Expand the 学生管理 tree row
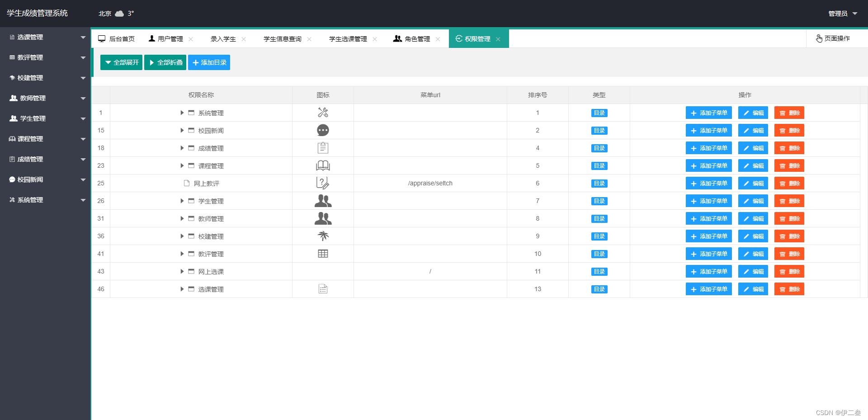The image size is (868, 420). tap(182, 201)
